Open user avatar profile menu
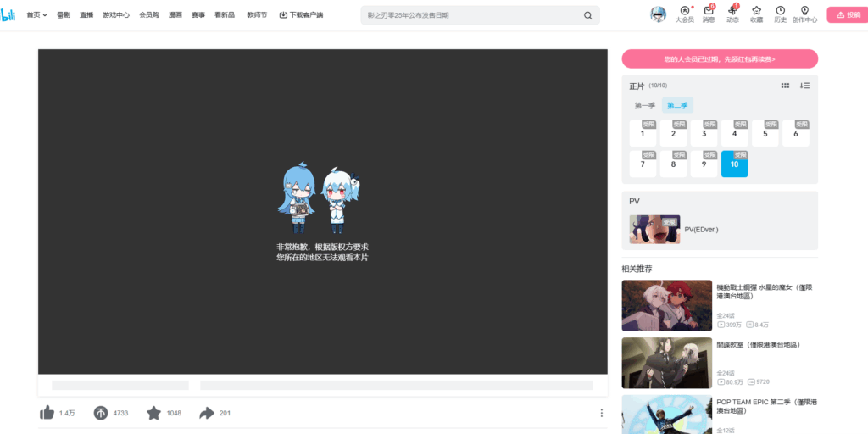The height and width of the screenshot is (434, 868). click(x=658, y=14)
